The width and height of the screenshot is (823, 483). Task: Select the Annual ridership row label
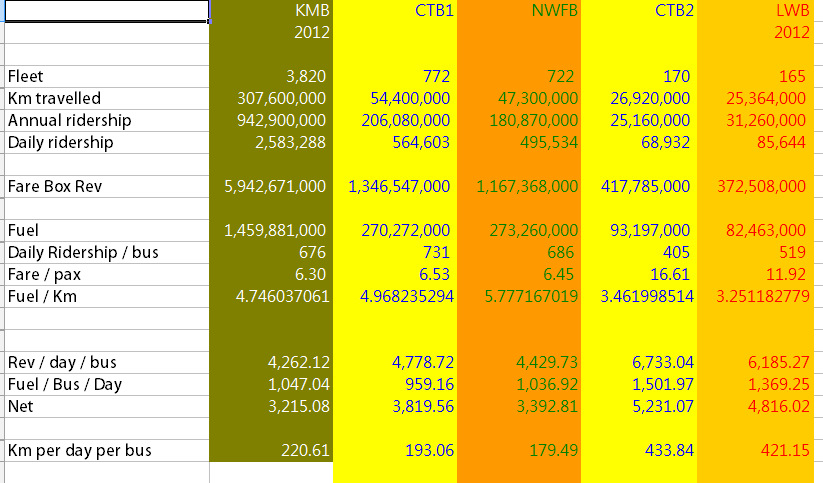point(69,121)
